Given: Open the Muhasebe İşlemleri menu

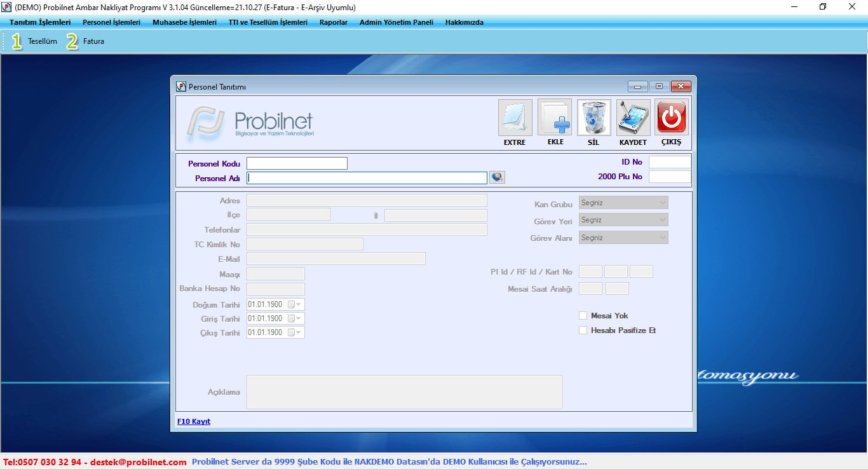Looking at the screenshot, I should [184, 22].
